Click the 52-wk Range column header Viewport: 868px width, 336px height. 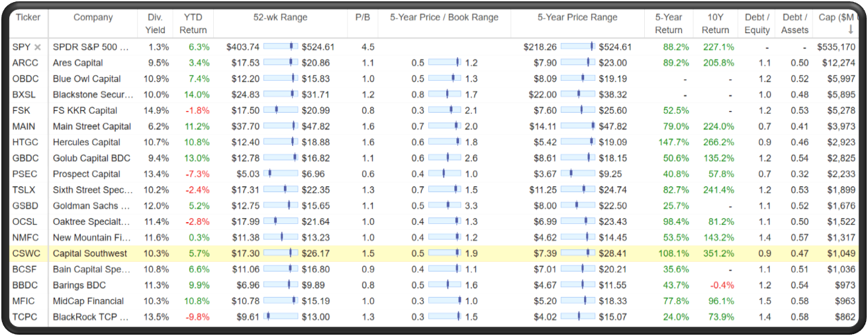point(280,17)
